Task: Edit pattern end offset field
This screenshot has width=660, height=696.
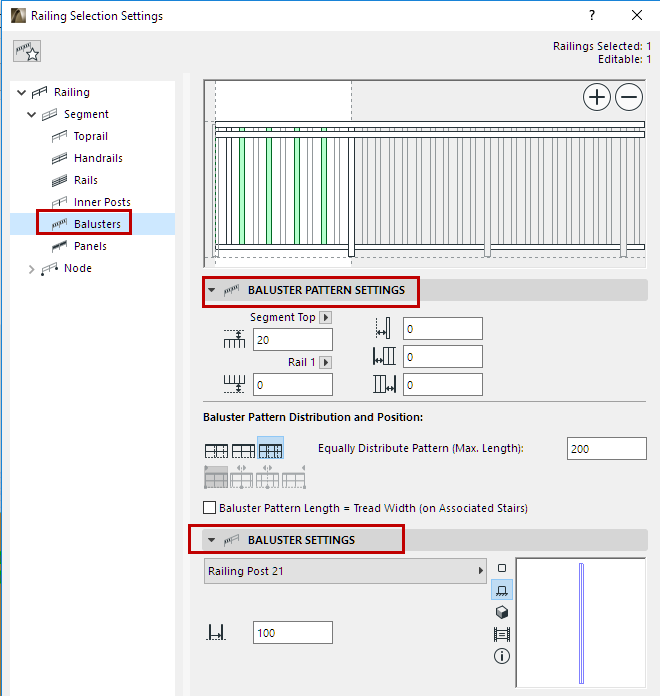Action: coord(443,384)
